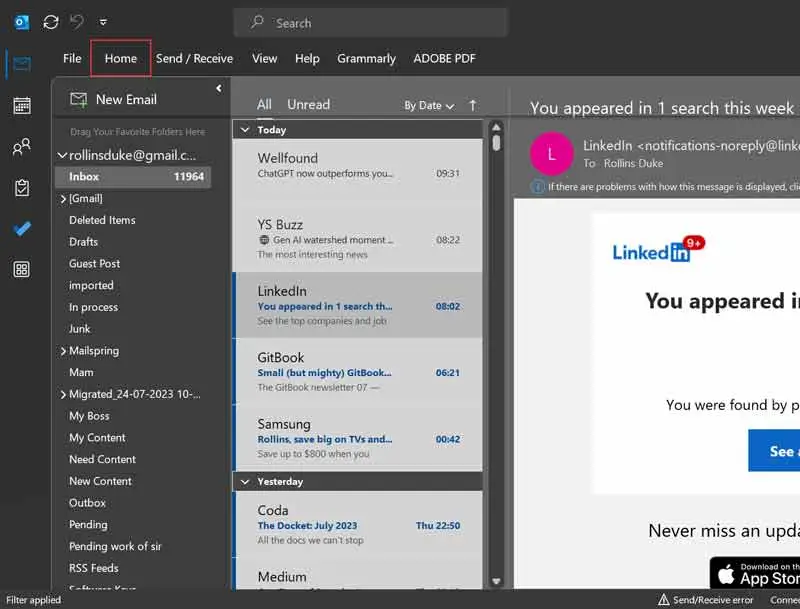Click the message list scroll up arrow
800x609 pixels.
click(x=496, y=126)
